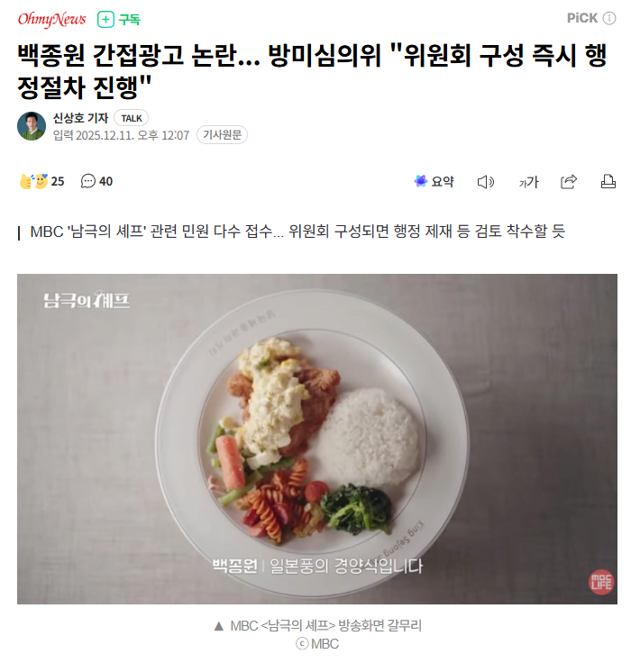Play article audio with speaker icon
The image size is (631, 672).
click(x=486, y=182)
